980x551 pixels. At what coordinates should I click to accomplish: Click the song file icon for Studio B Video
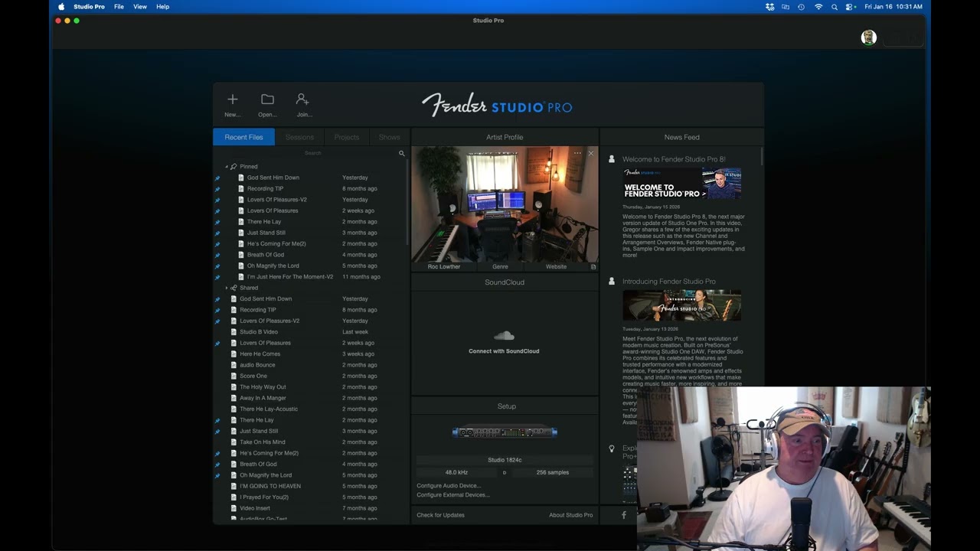click(x=234, y=332)
